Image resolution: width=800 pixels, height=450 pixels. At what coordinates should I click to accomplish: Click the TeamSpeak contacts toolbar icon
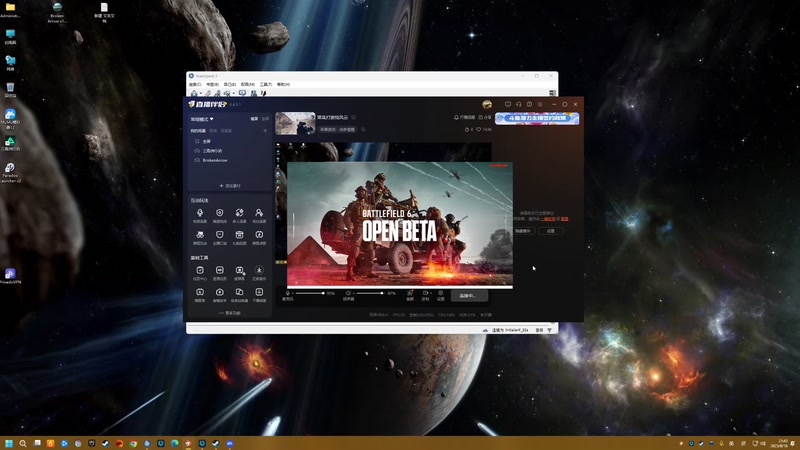(254, 93)
